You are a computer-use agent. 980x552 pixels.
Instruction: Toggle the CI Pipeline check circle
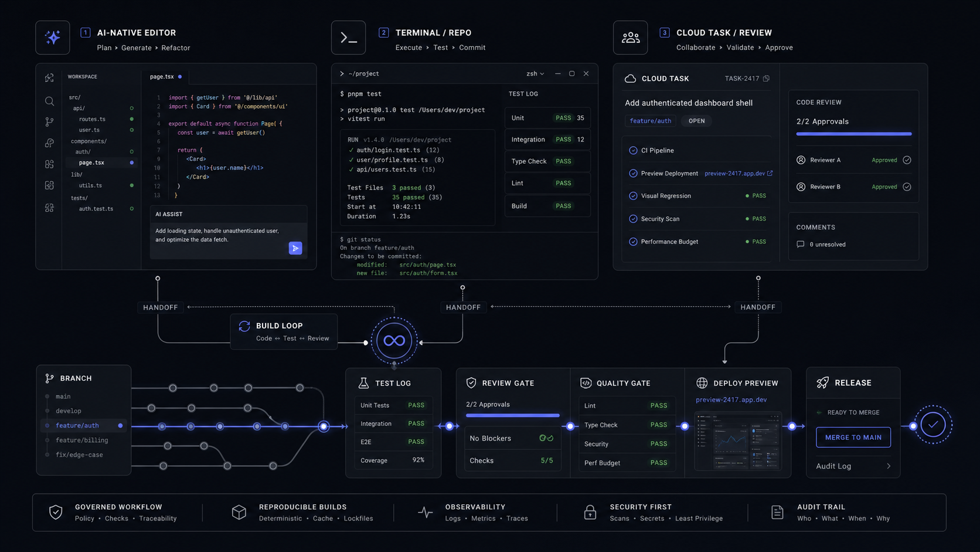point(633,151)
